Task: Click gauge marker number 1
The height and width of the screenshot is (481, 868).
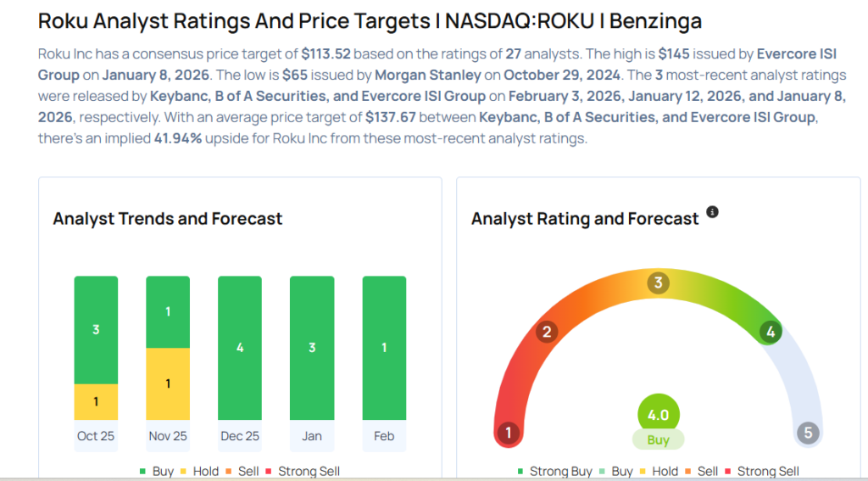Action: pos(508,433)
